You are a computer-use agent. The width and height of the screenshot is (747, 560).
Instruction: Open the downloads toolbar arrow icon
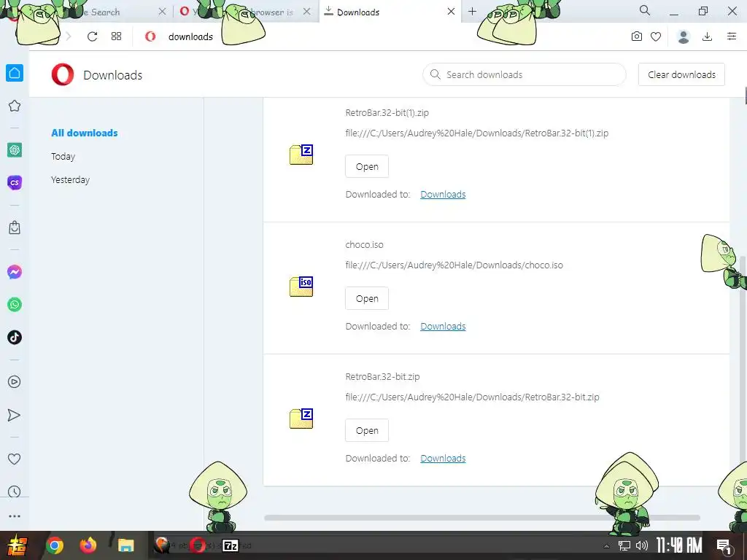[708, 36]
